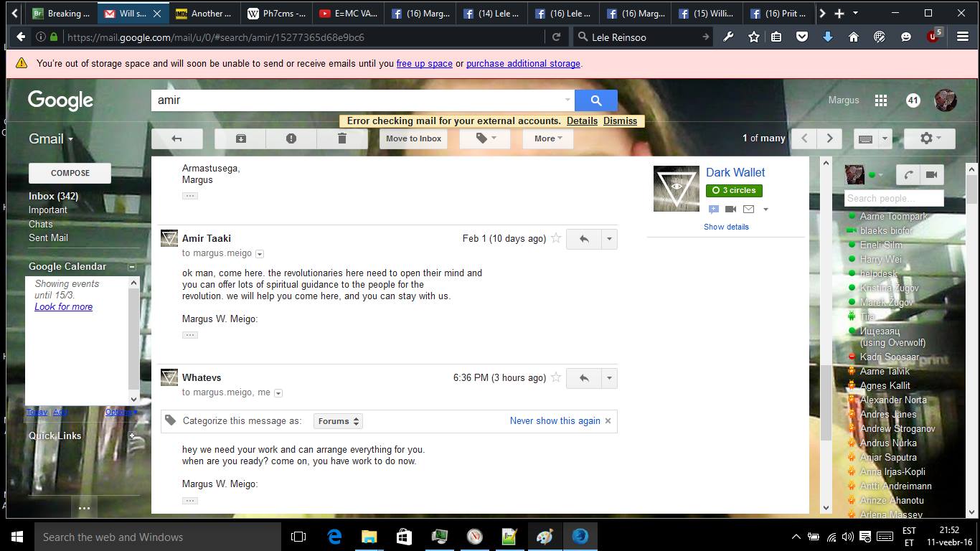This screenshot has width=980, height=551.
Task: Show search options dropdown arrow
Action: click(567, 100)
